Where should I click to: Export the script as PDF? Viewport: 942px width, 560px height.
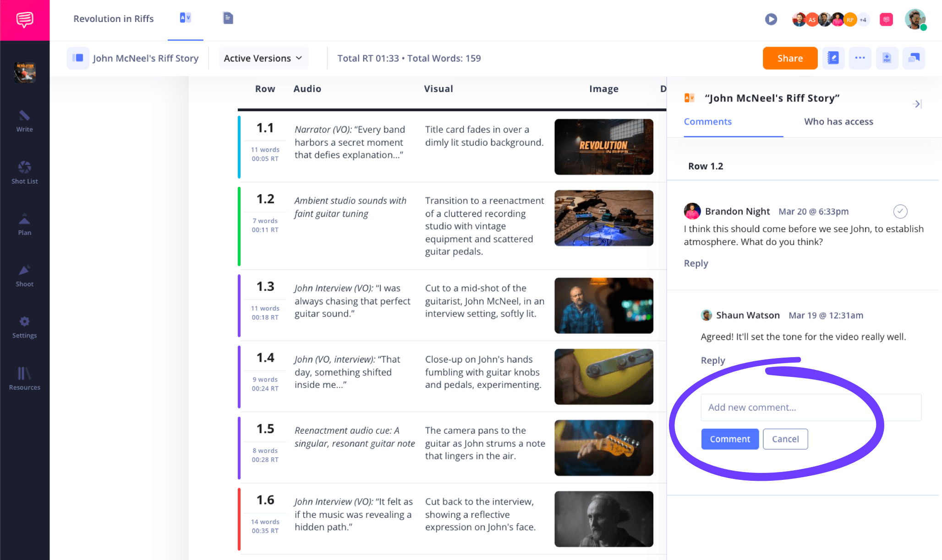(x=887, y=58)
